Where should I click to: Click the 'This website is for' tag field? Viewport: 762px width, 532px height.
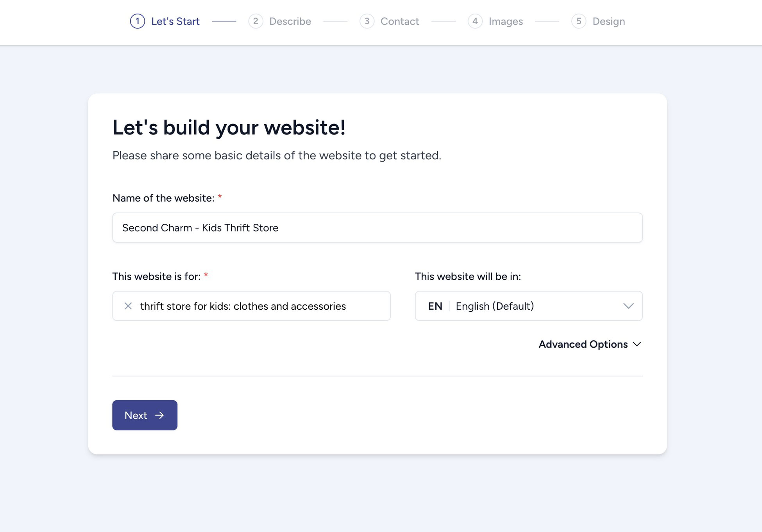251,306
